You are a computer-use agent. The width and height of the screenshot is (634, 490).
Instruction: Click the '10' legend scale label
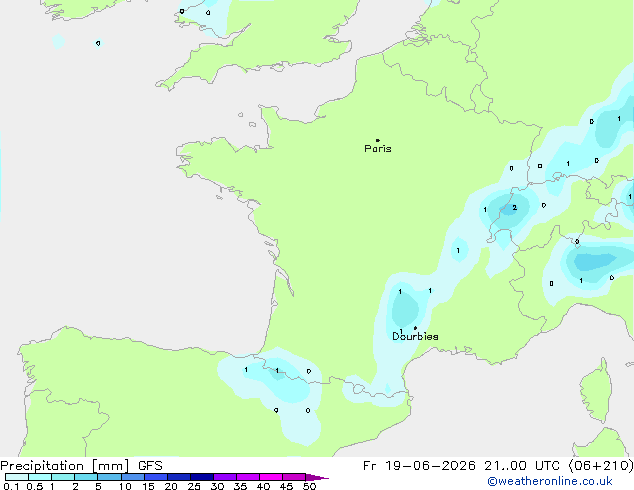[x=125, y=486]
